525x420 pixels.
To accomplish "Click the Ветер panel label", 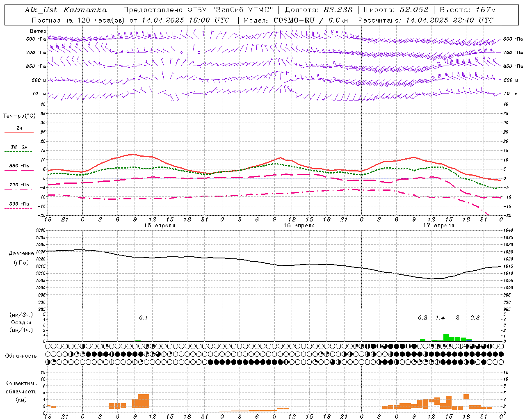I will coord(38,31).
